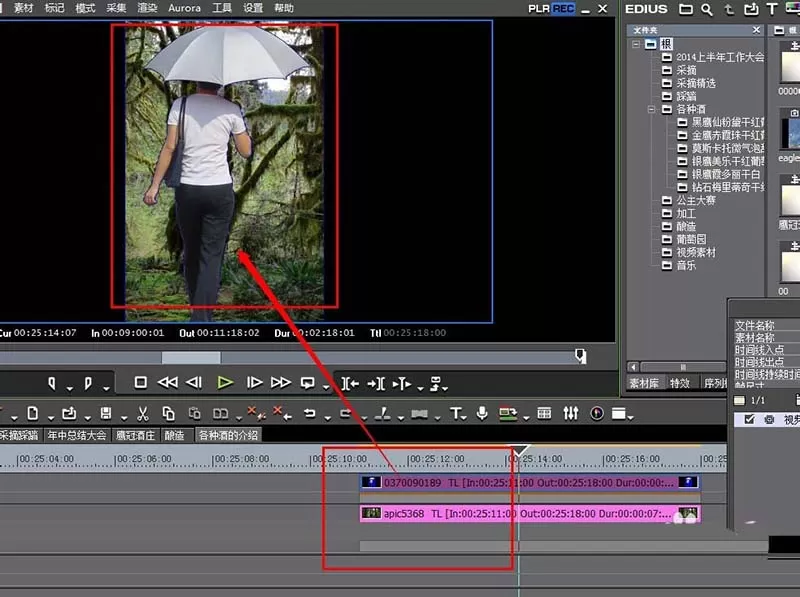This screenshot has width=800, height=597.
Task: Click the Stop playback button
Action: [140, 382]
